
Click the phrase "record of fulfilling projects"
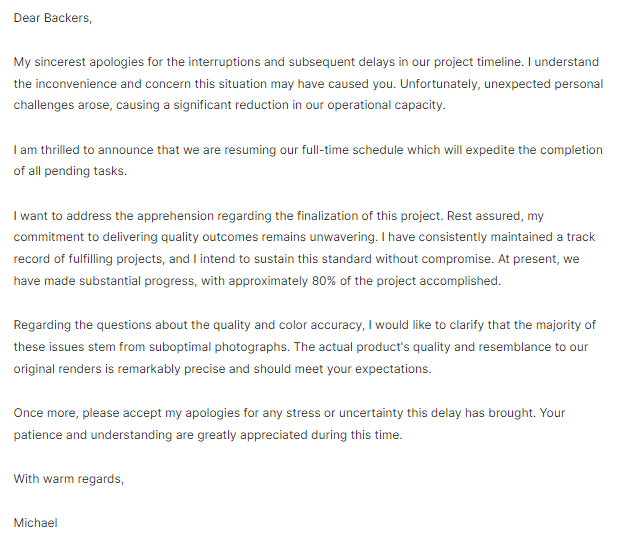pos(100,259)
